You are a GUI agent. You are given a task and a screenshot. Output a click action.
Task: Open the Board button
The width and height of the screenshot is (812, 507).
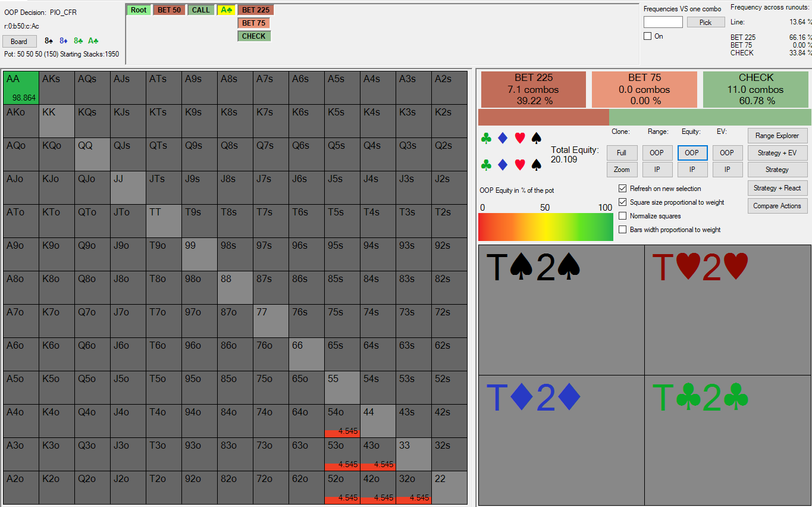[x=19, y=42]
